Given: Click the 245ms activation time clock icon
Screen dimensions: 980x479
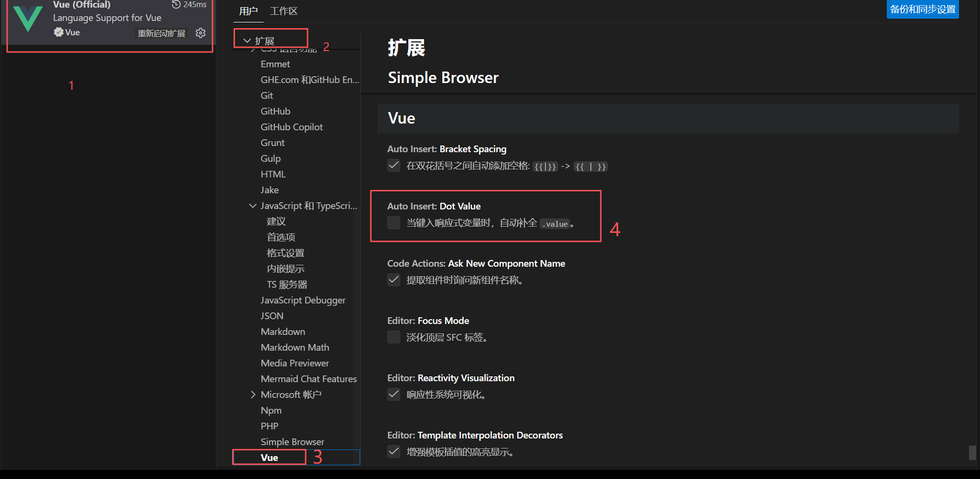Looking at the screenshot, I should point(176,4).
